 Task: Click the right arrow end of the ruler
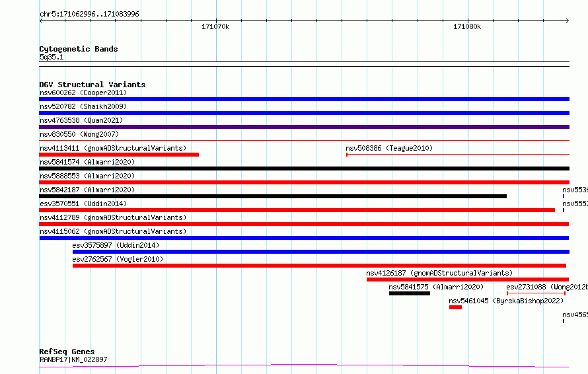568,20
